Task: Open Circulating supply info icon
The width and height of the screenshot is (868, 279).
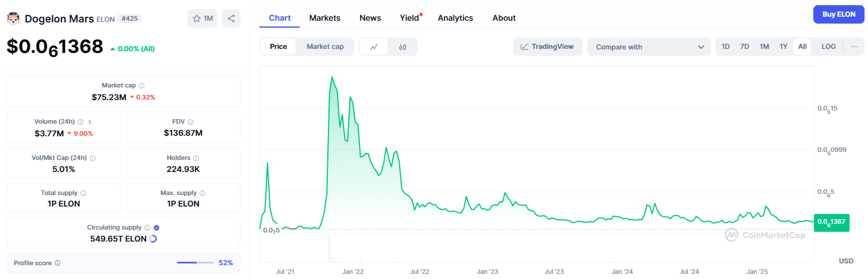Action: (x=147, y=228)
